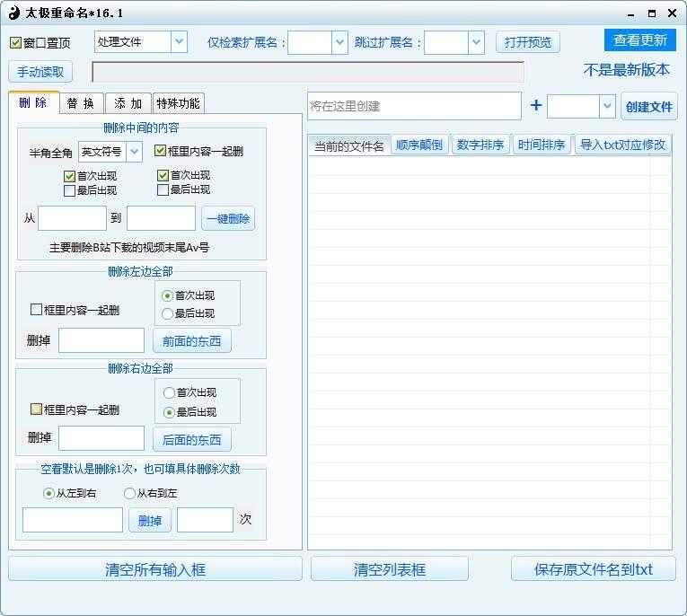Click the 手动读取 button

(40, 72)
